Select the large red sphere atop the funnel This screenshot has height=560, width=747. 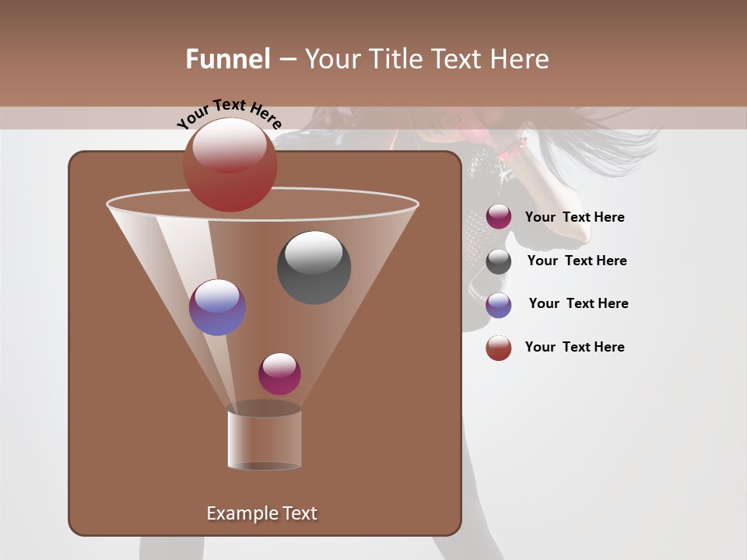pos(230,165)
